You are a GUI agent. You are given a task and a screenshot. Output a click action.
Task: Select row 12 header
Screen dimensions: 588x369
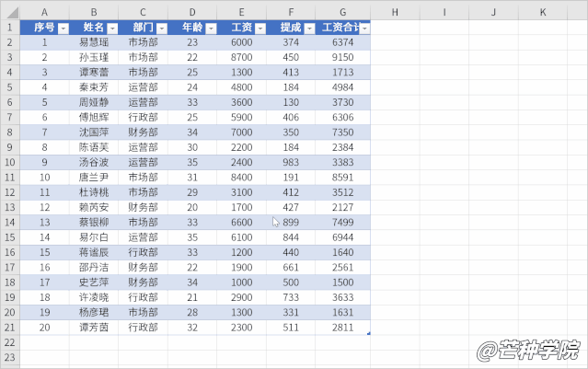(x=9, y=192)
